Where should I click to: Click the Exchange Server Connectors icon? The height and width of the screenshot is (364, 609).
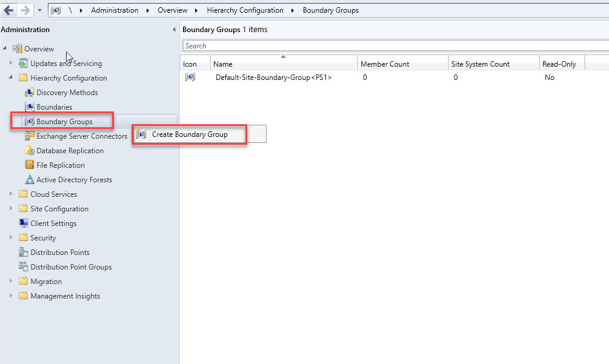(x=29, y=136)
